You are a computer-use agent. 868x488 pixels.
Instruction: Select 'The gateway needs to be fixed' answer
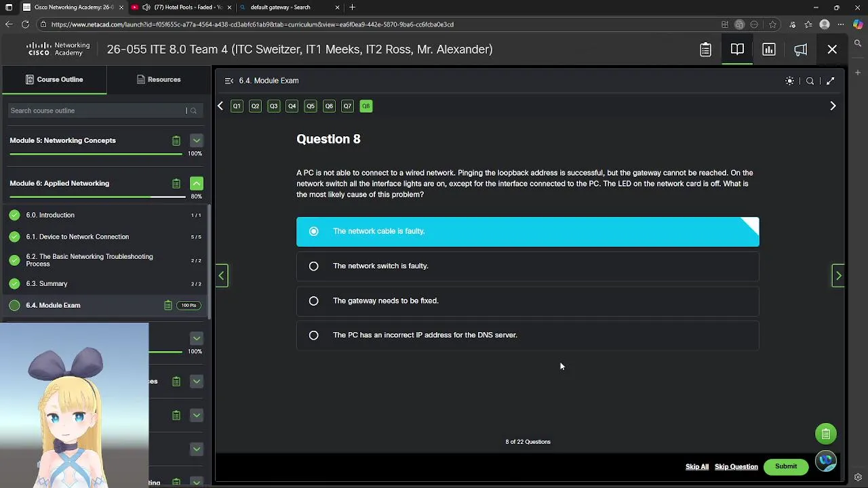pos(528,301)
